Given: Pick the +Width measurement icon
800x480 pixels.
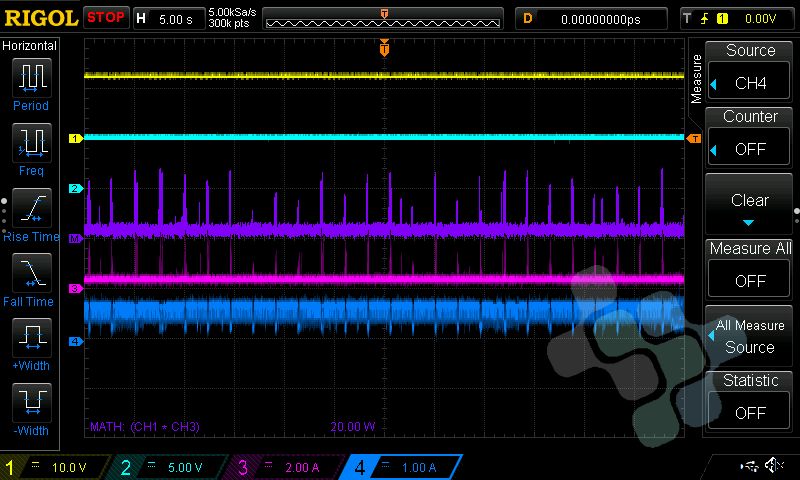Looking at the screenshot, I should [x=33, y=337].
